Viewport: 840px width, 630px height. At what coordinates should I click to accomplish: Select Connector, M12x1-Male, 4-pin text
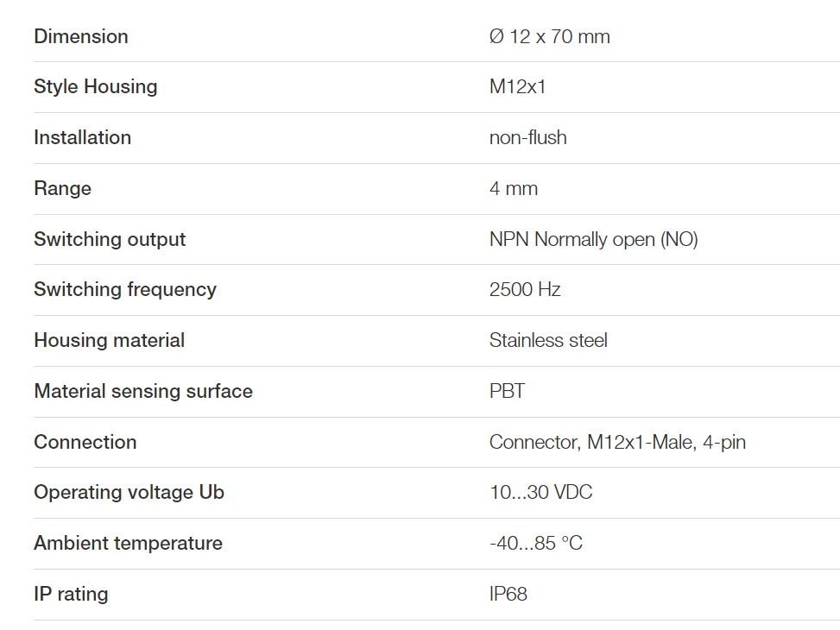pos(617,442)
